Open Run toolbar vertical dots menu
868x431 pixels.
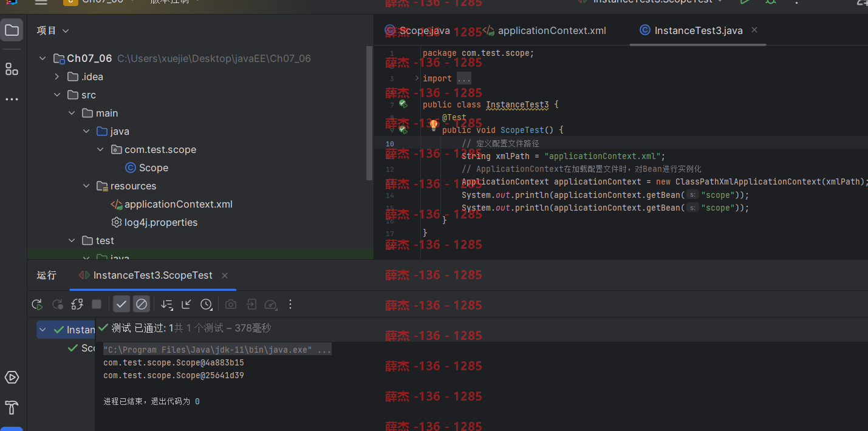pyautogui.click(x=290, y=304)
